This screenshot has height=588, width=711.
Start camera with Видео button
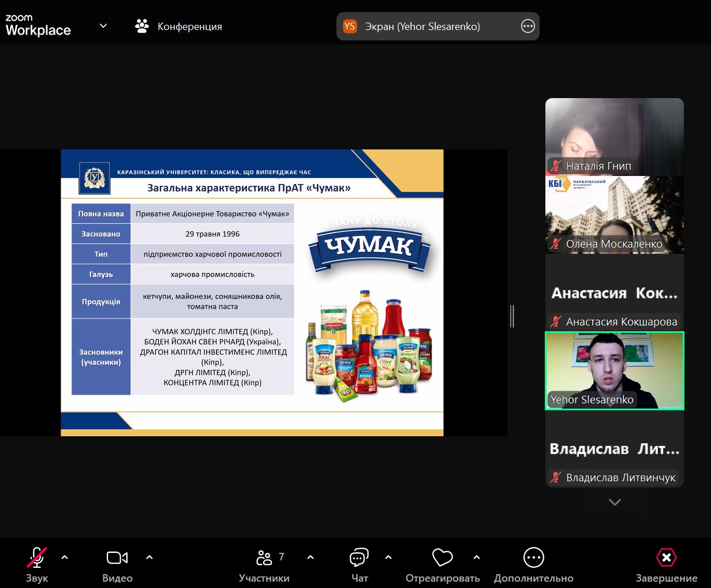tap(117, 564)
